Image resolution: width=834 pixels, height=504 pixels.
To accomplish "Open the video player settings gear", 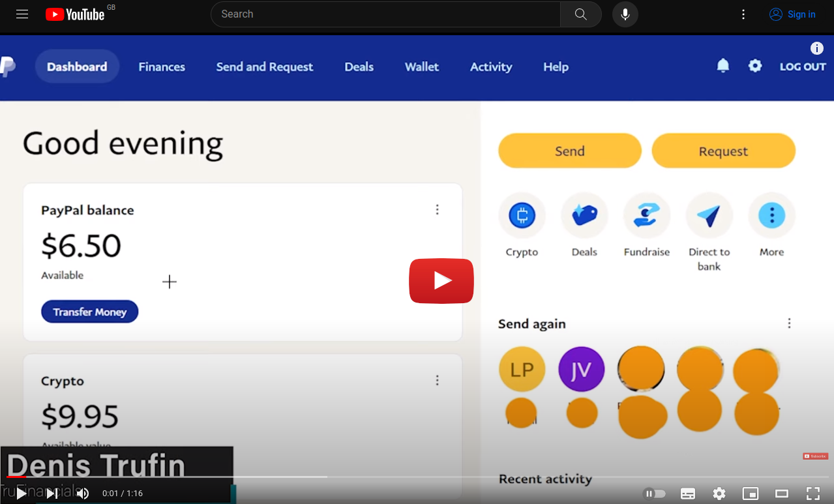I will (719, 494).
